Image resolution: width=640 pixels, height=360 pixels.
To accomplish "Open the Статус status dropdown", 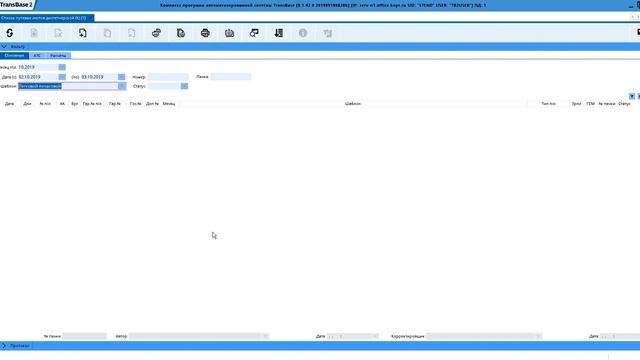I will pos(184,86).
